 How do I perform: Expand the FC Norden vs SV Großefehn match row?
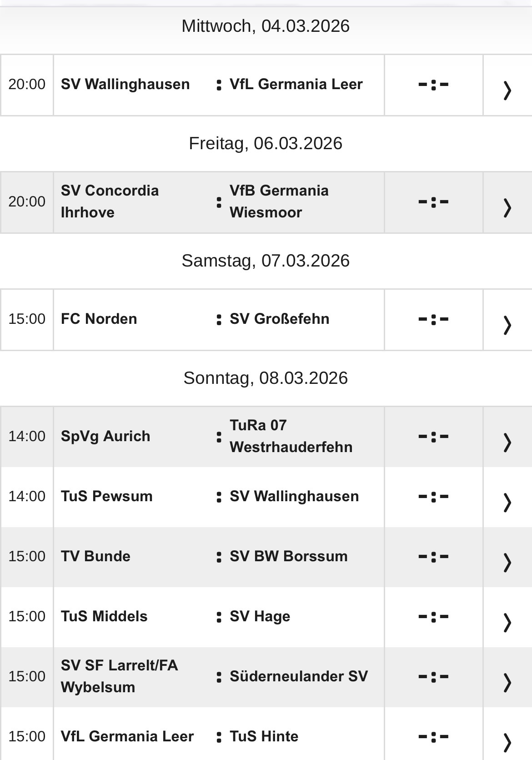(x=506, y=319)
